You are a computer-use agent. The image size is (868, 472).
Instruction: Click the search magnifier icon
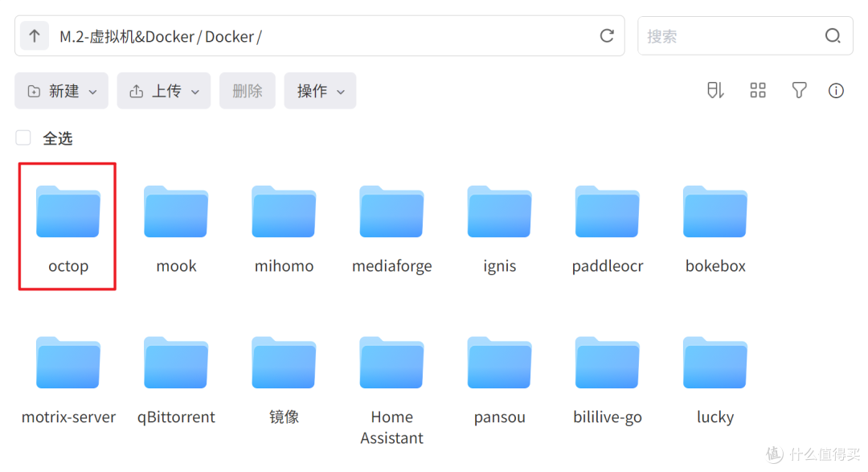pyautogui.click(x=833, y=36)
